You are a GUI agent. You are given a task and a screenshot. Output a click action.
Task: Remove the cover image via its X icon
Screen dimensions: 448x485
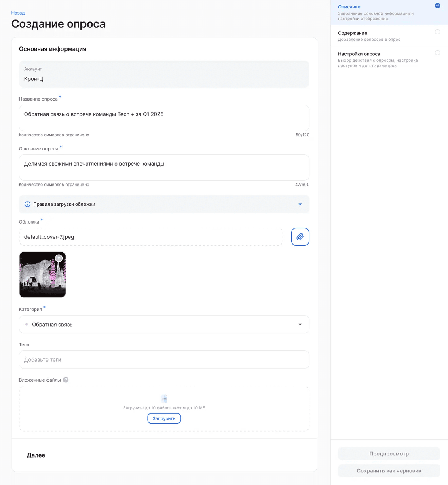click(59, 258)
